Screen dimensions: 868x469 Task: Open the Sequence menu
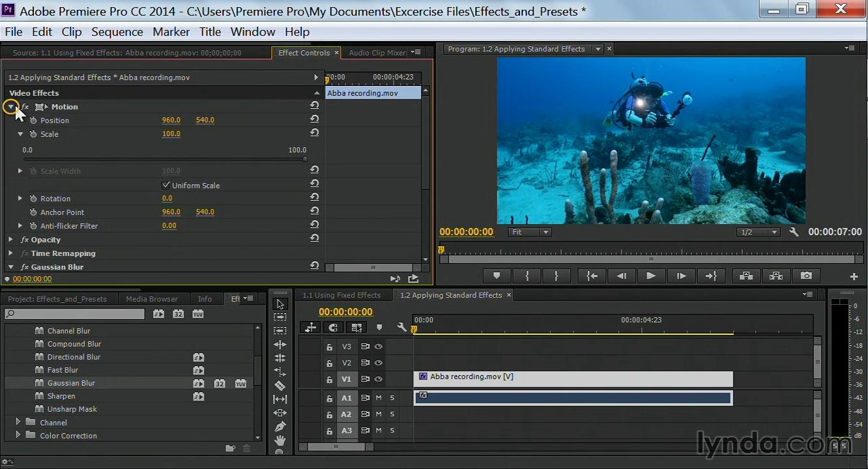(x=117, y=32)
